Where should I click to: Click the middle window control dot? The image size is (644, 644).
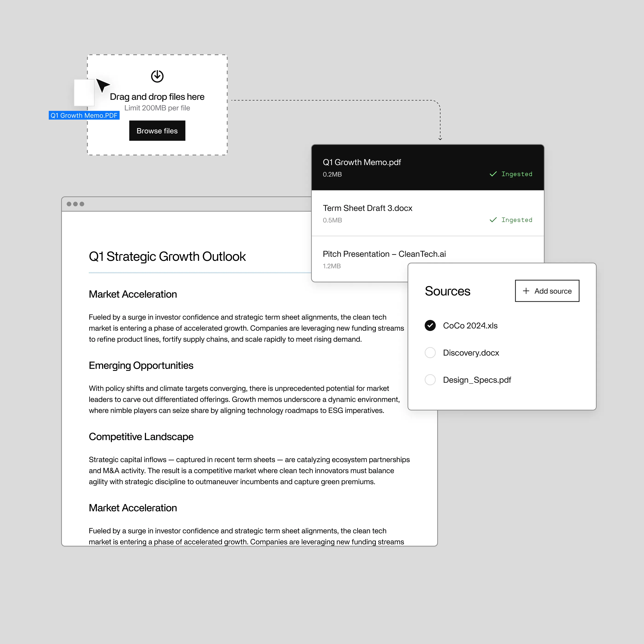[75, 204]
